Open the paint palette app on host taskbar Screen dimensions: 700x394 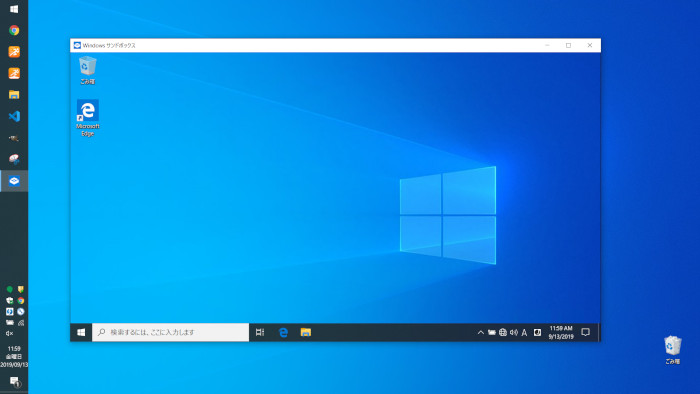(x=14, y=159)
